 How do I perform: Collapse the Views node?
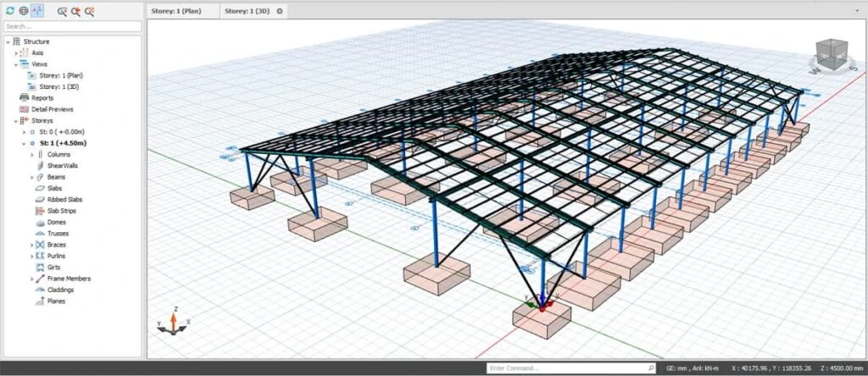(15, 64)
